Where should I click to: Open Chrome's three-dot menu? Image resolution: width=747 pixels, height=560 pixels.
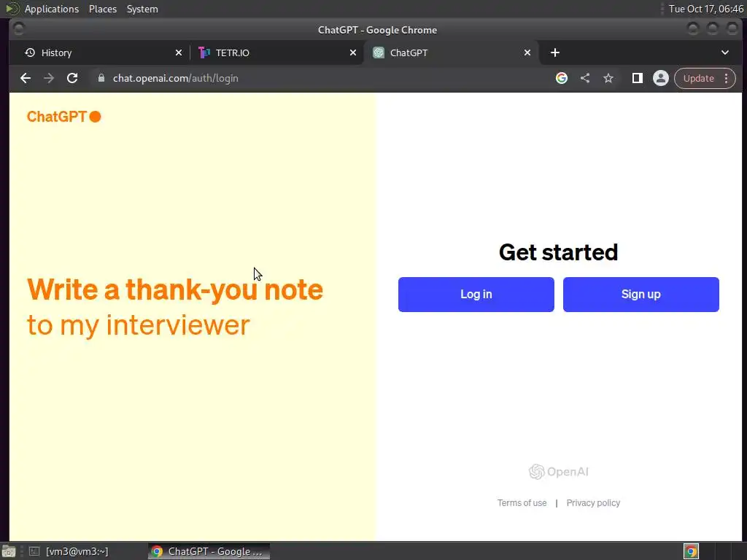(727, 78)
